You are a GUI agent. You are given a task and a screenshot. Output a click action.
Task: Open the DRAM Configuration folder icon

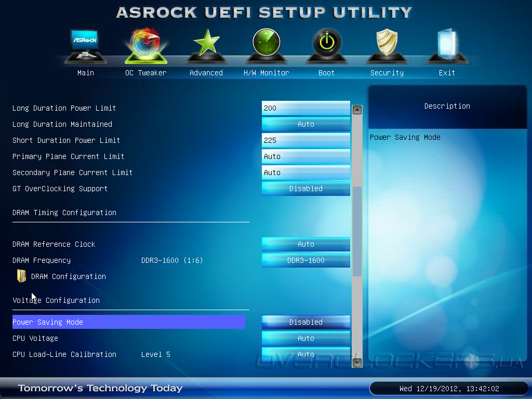(21, 276)
